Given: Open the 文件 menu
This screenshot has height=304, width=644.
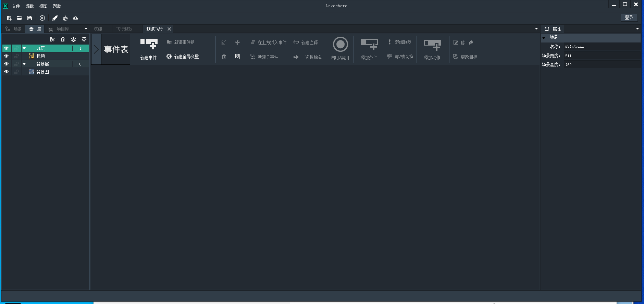Looking at the screenshot, I should 16,6.
